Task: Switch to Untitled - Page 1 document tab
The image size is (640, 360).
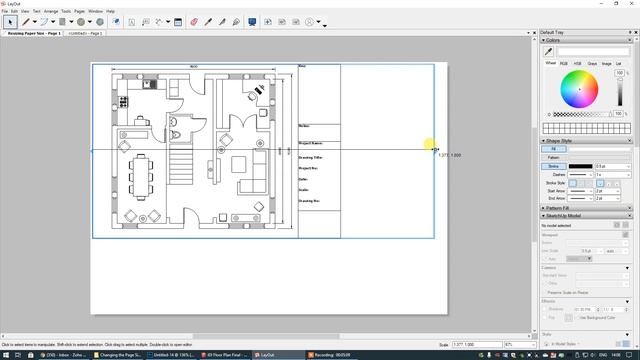Action: [85, 33]
